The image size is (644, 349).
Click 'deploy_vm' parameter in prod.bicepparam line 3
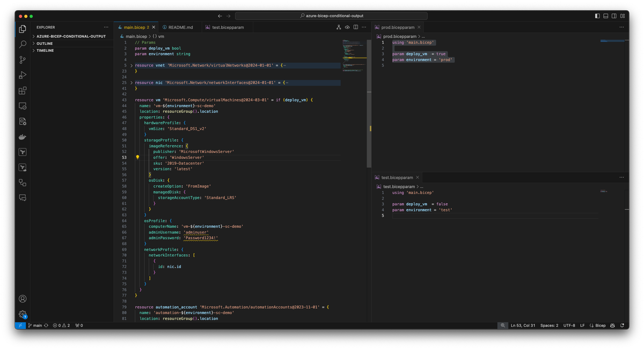pyautogui.click(x=417, y=54)
